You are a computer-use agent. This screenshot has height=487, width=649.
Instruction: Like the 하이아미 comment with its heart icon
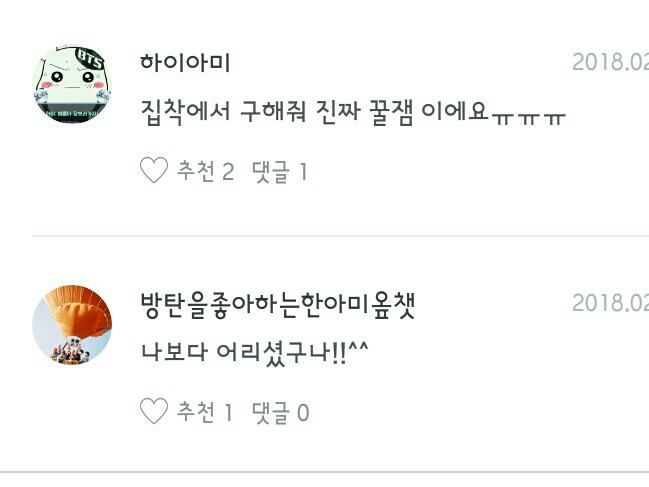tap(154, 170)
